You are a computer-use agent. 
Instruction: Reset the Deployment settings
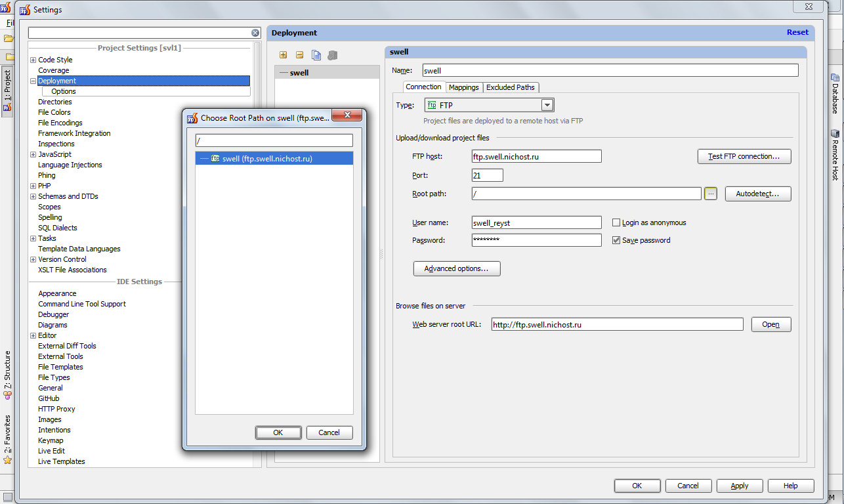pos(797,32)
